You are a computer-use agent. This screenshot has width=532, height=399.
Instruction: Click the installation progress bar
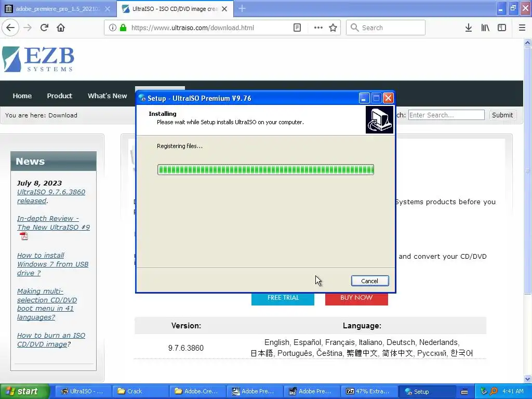coord(265,170)
